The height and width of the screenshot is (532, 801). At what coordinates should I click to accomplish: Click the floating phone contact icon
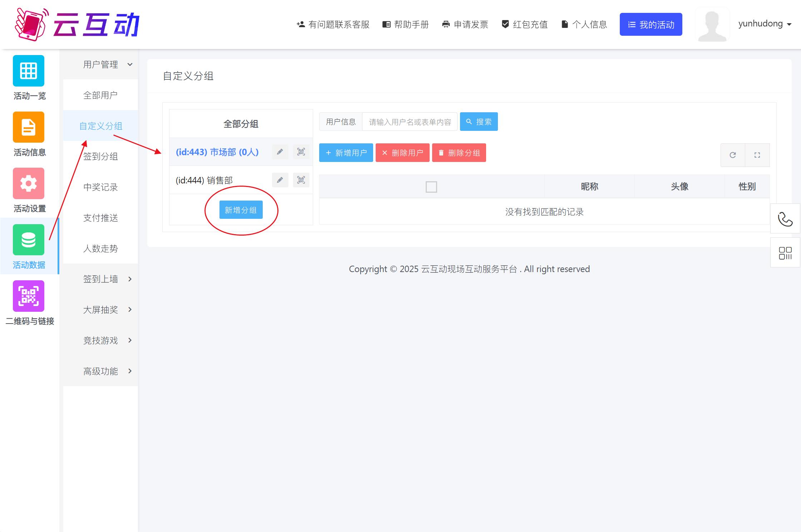[785, 219]
